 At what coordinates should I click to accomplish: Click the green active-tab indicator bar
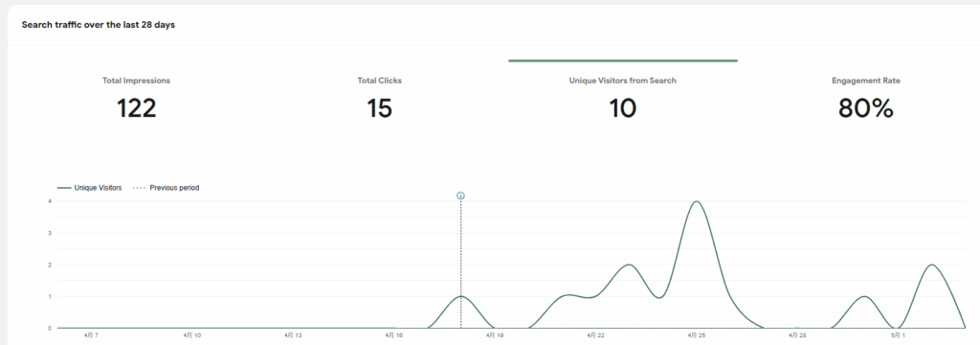pos(622,60)
